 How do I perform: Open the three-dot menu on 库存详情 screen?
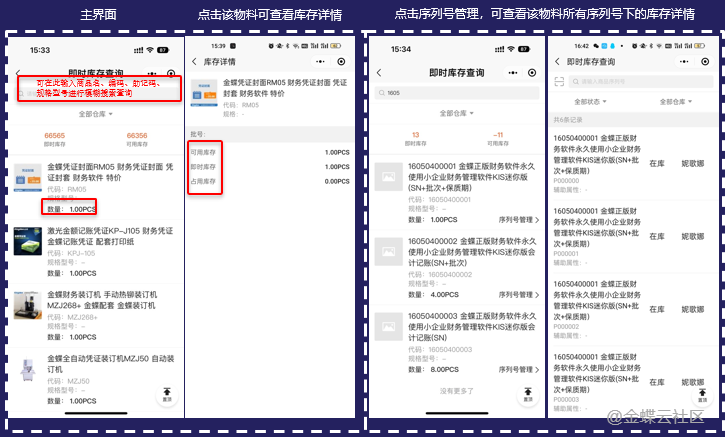[320, 62]
